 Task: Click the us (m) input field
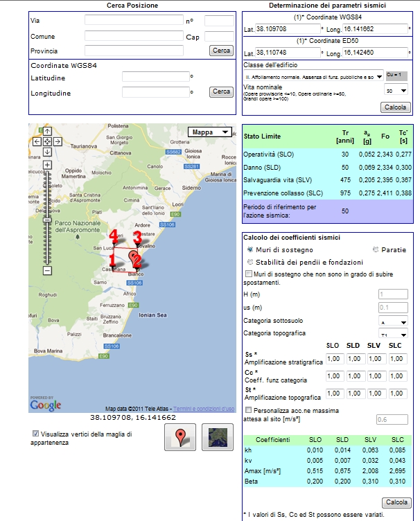click(393, 308)
